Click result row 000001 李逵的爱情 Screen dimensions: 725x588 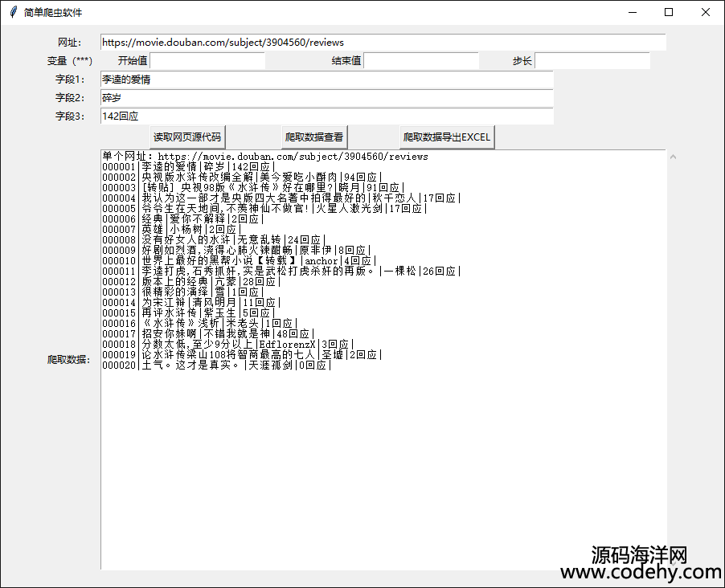pos(189,167)
